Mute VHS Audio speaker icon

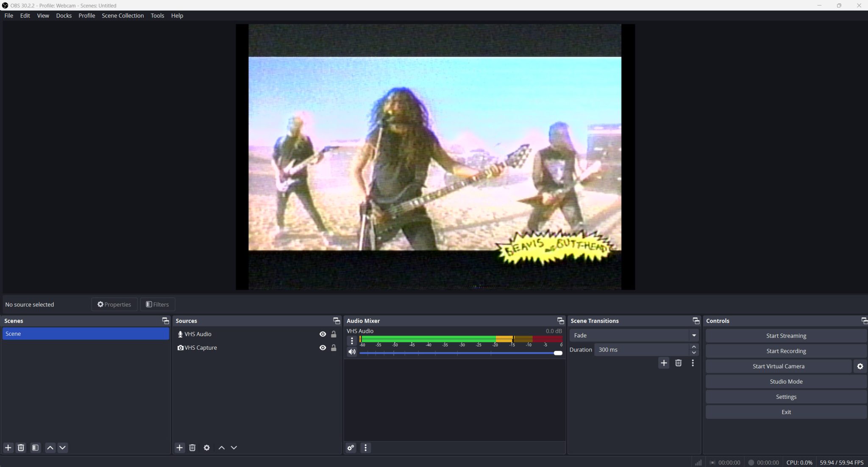pyautogui.click(x=352, y=352)
